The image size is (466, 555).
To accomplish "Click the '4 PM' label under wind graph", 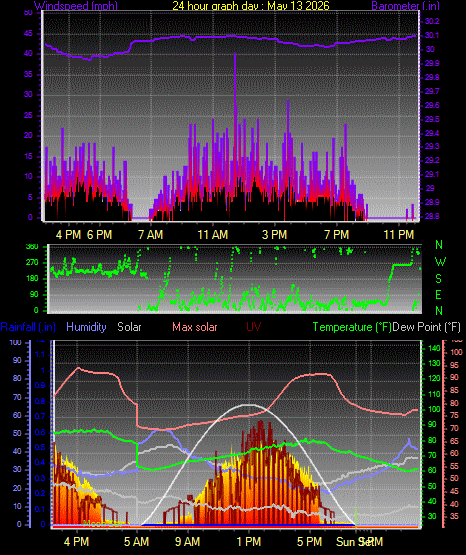I will tap(68, 235).
